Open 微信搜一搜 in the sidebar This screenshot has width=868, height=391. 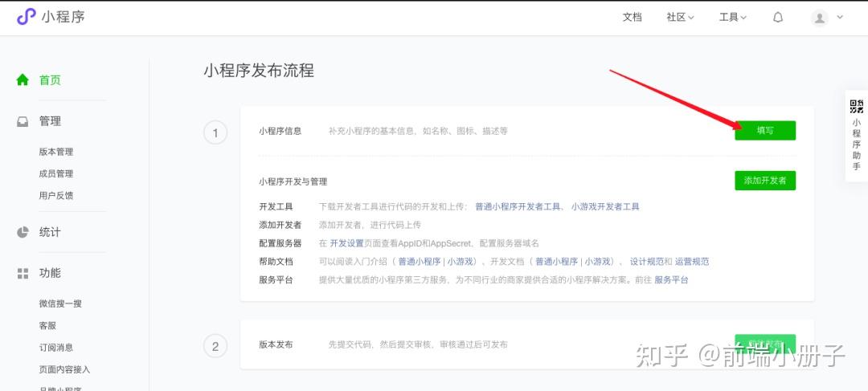pos(60,303)
